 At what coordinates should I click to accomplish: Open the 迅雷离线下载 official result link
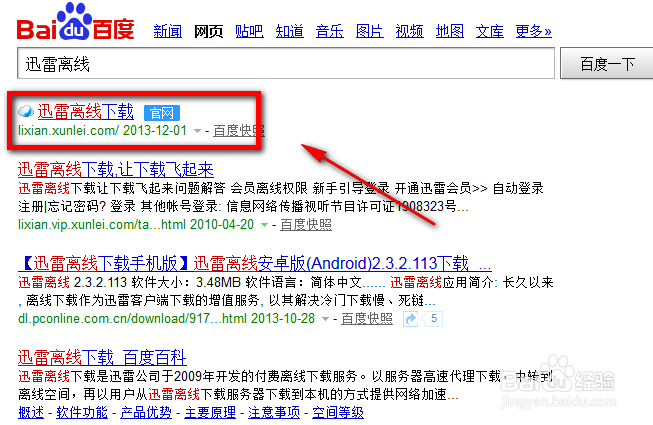[x=85, y=112]
